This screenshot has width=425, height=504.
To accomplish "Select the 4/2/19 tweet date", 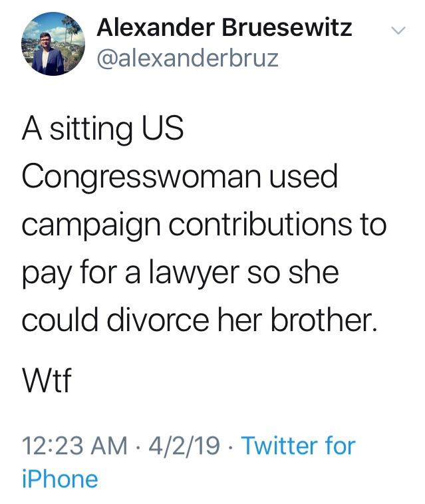I will (x=184, y=445).
